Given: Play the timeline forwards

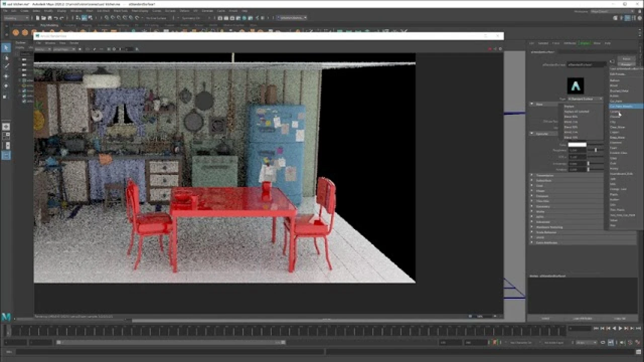Looking at the screenshot, I should (620, 329).
